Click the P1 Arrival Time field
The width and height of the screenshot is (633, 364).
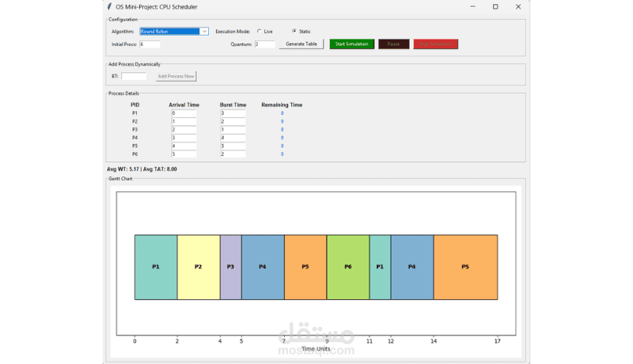pos(184,113)
